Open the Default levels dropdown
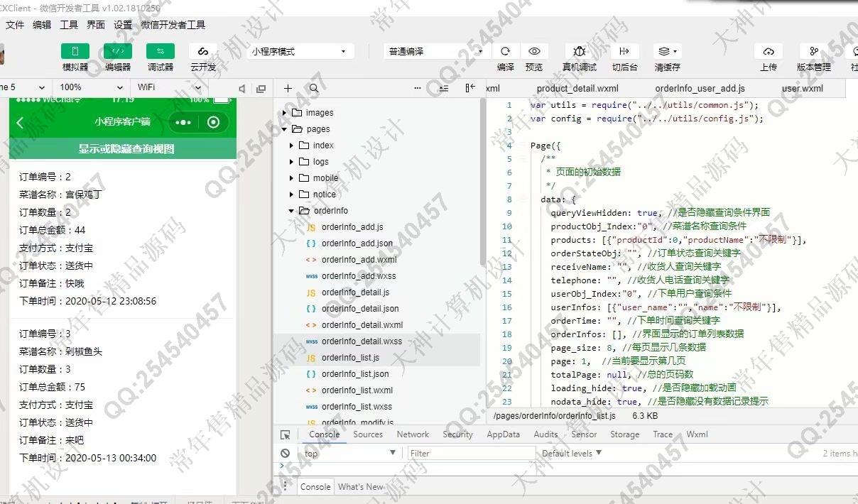 pos(572,453)
